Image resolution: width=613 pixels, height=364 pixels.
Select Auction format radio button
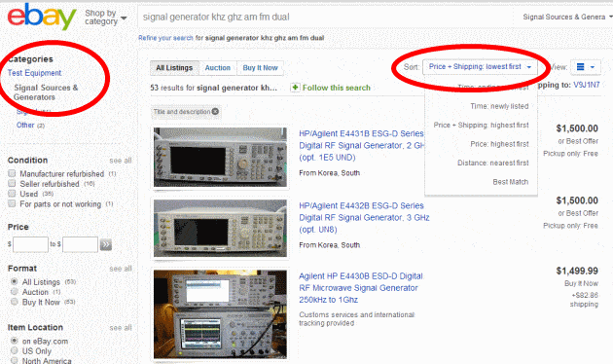point(15,292)
